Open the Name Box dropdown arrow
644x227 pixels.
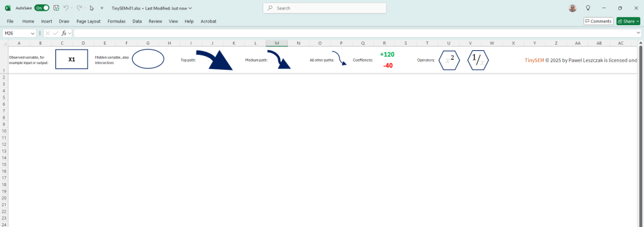[33, 33]
